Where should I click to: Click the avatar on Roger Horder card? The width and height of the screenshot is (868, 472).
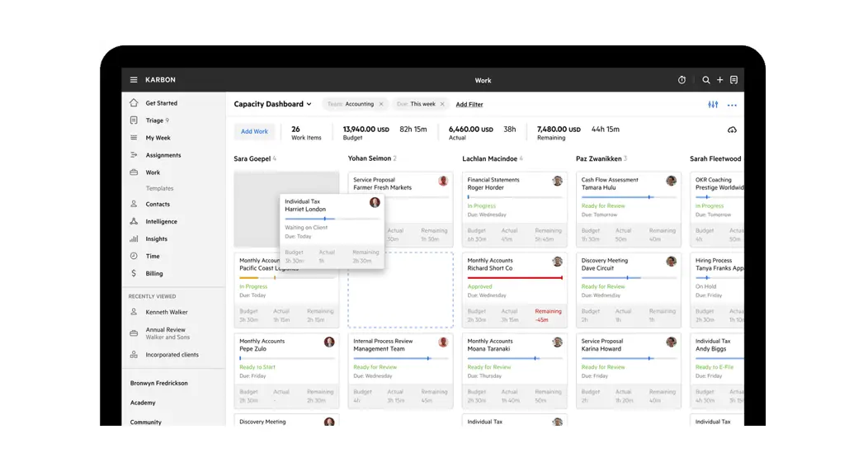tap(557, 181)
